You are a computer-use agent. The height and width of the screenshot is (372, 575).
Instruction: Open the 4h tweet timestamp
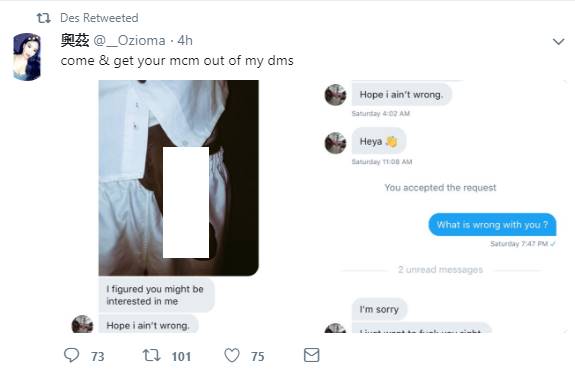185,40
